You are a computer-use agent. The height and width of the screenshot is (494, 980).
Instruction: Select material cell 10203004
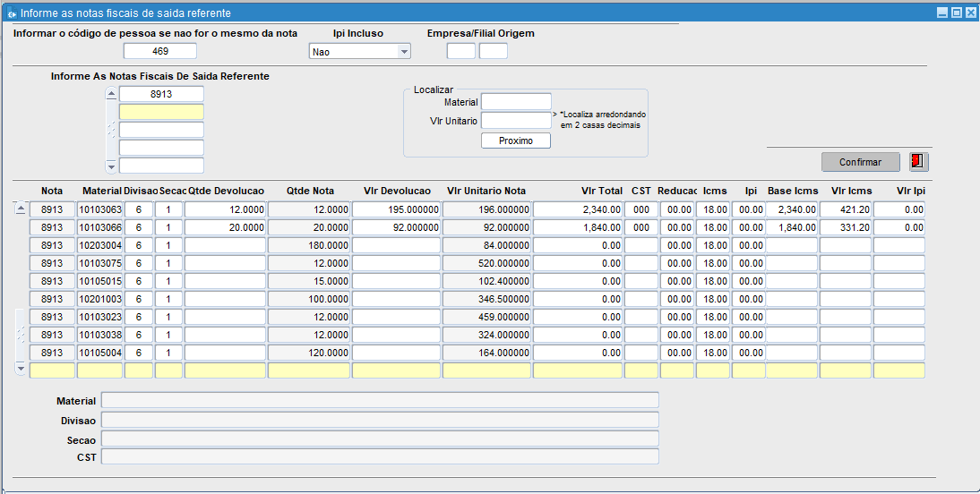coord(100,245)
